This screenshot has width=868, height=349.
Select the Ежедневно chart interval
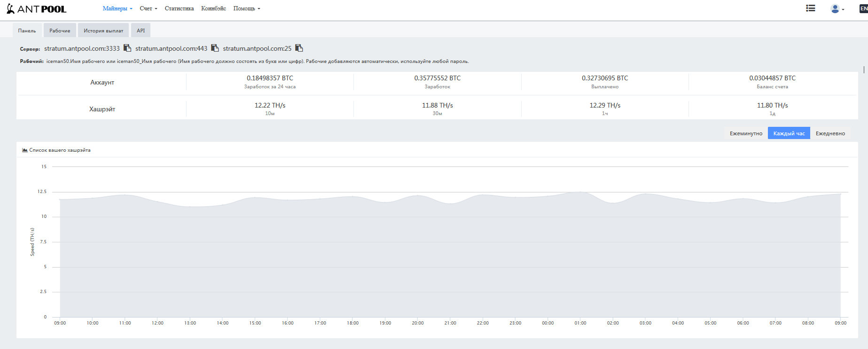830,133
